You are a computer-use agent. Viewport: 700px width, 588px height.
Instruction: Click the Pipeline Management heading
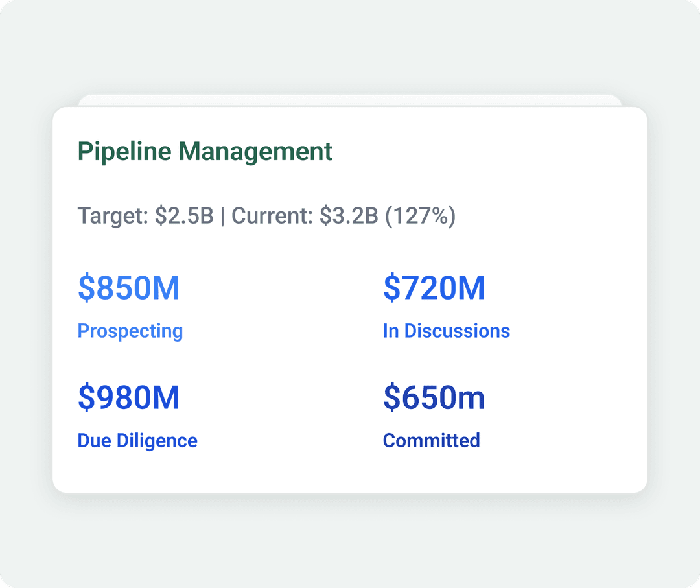coord(205,152)
